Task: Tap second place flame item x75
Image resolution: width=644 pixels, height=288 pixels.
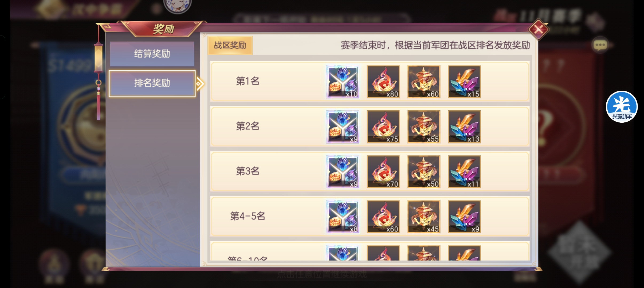Action: click(x=383, y=127)
